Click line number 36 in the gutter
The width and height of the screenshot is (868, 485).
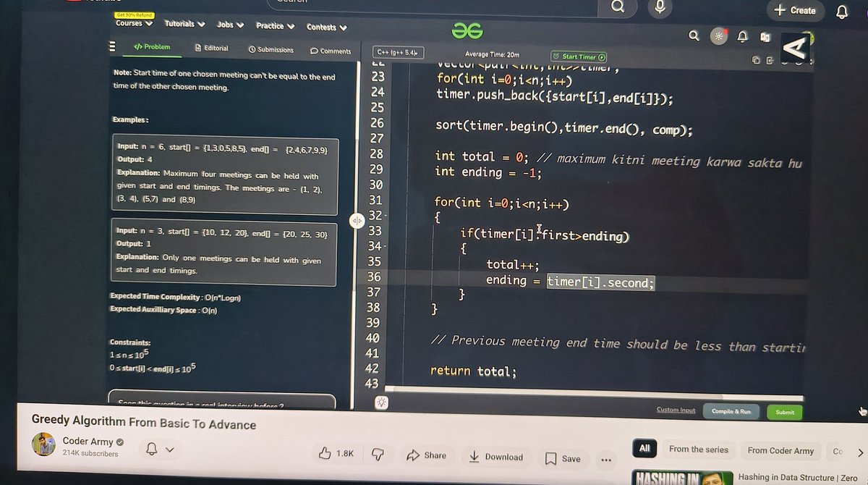click(x=374, y=277)
